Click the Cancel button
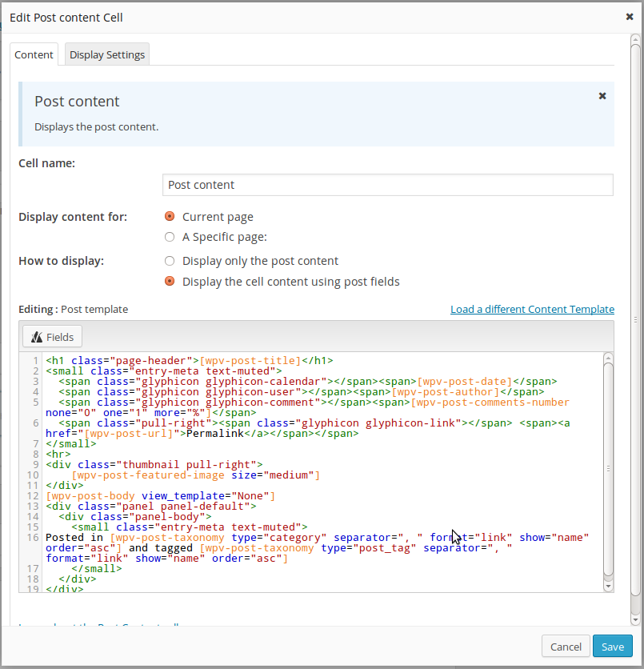This screenshot has height=669, width=644. click(x=566, y=647)
